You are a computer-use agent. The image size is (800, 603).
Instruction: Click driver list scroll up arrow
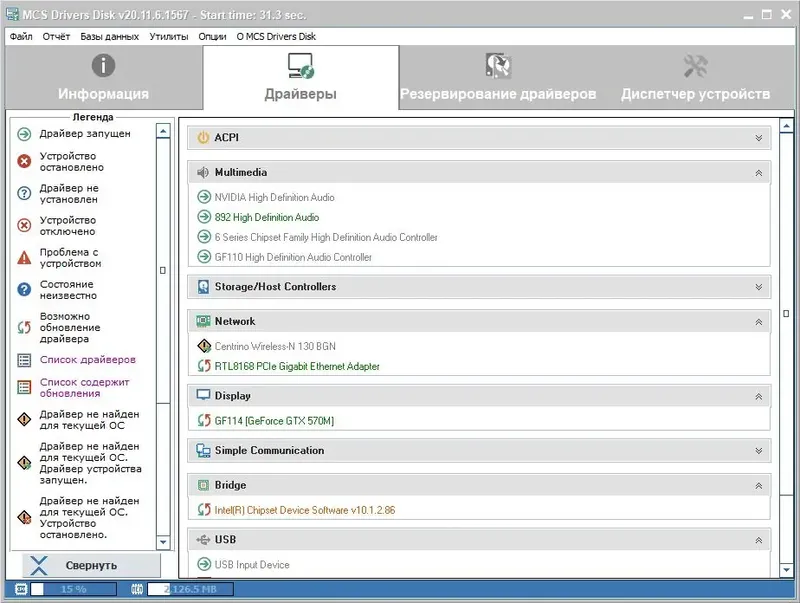click(x=786, y=125)
